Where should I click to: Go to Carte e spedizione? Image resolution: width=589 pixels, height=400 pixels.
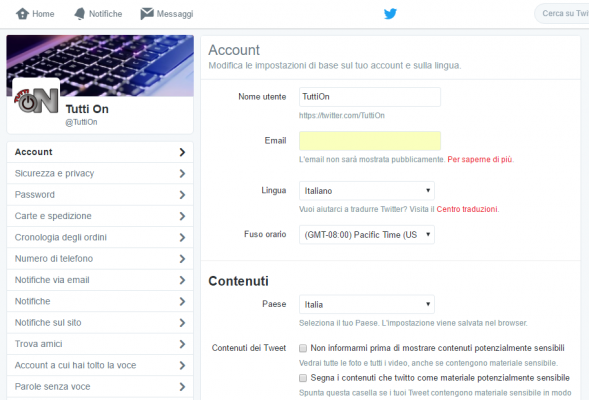click(x=100, y=216)
